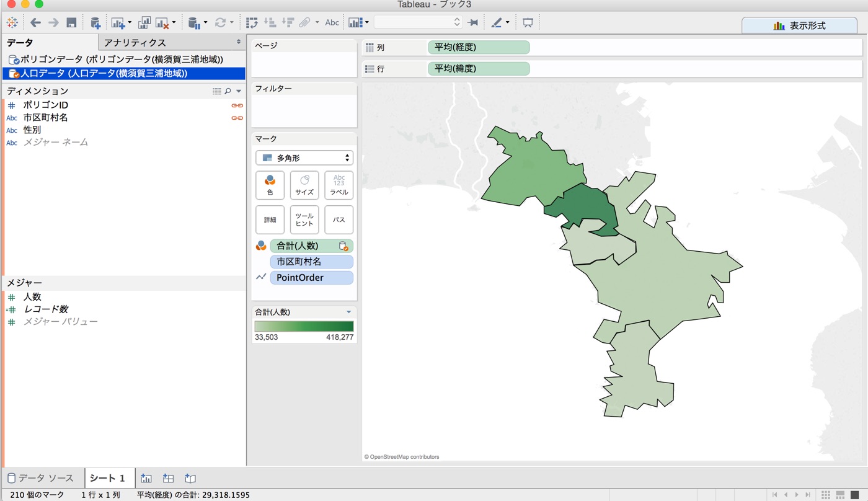Toggle the ポリゴンID relationship link icon
The image size is (868, 501).
pos(237,105)
